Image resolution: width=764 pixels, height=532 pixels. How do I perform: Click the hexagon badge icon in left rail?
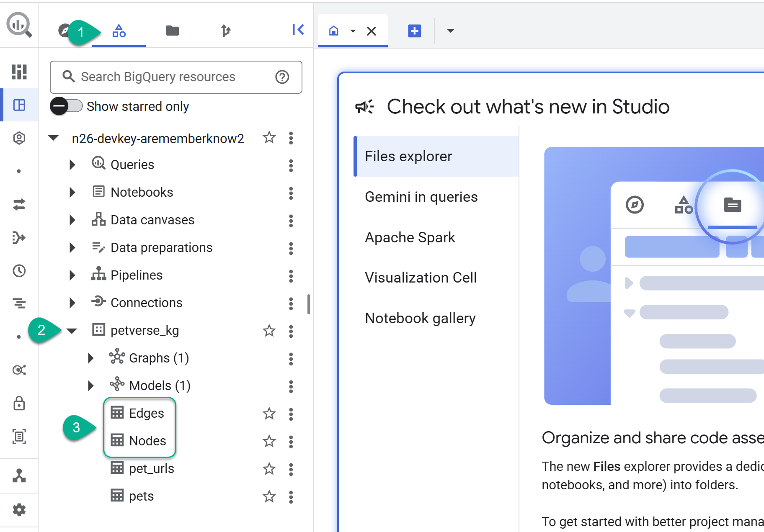[x=19, y=138]
